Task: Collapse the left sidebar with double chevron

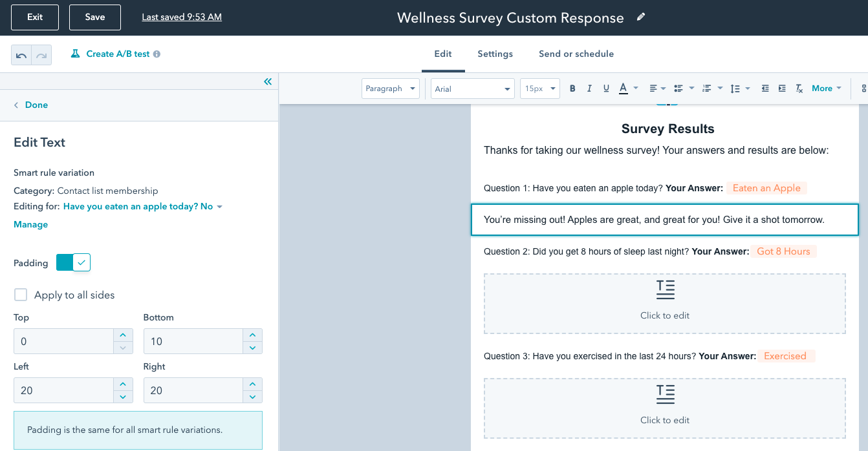Action: coord(268,81)
